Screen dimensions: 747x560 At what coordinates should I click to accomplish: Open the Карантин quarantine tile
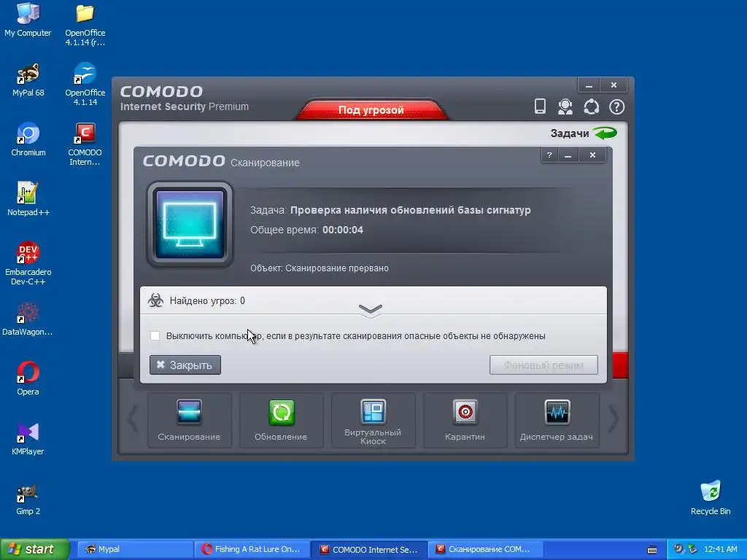point(465,420)
